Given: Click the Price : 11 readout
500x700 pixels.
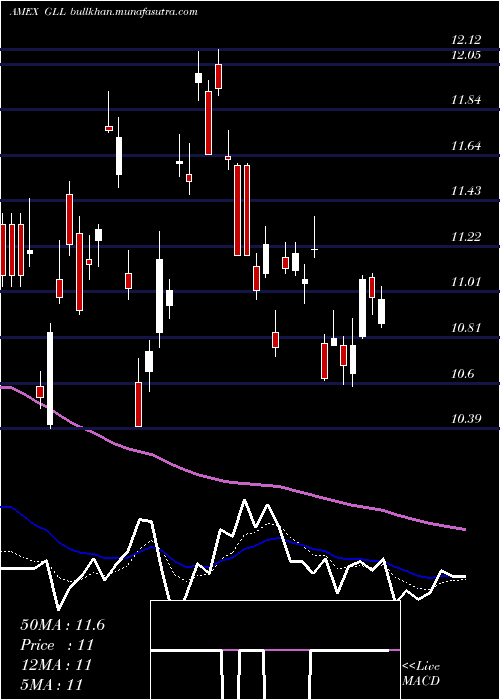Looking at the screenshot, I should coord(57,645).
